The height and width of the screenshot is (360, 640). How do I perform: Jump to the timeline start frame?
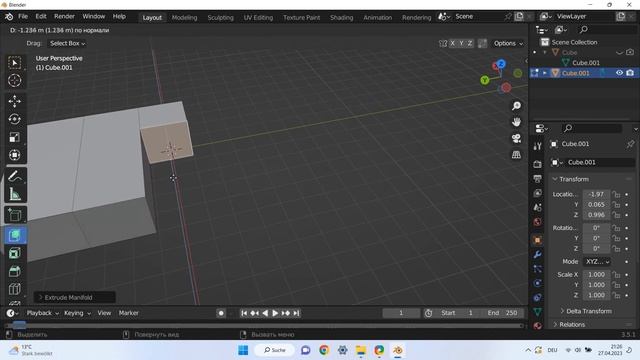click(244, 313)
